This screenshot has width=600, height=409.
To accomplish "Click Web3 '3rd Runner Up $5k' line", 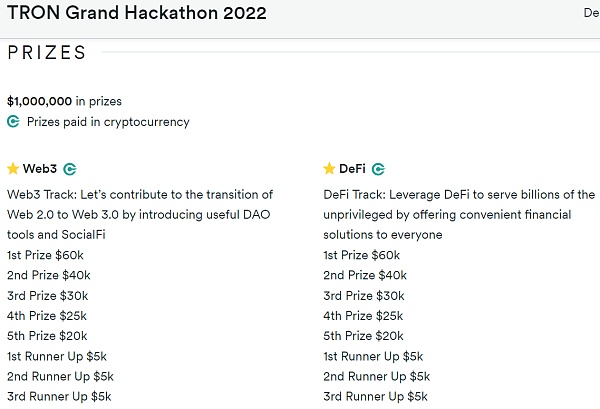I will [59, 397].
